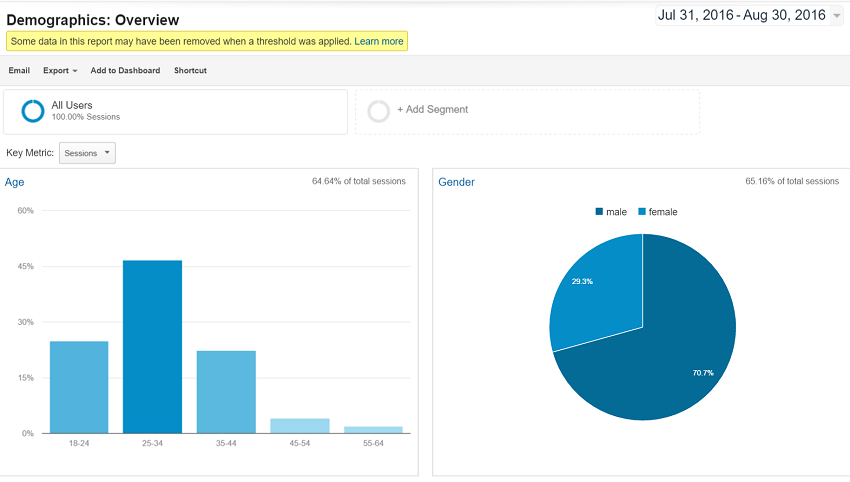Image resolution: width=850 pixels, height=482 pixels.
Task: Click the Email toolbar option
Action: pyautogui.click(x=19, y=71)
